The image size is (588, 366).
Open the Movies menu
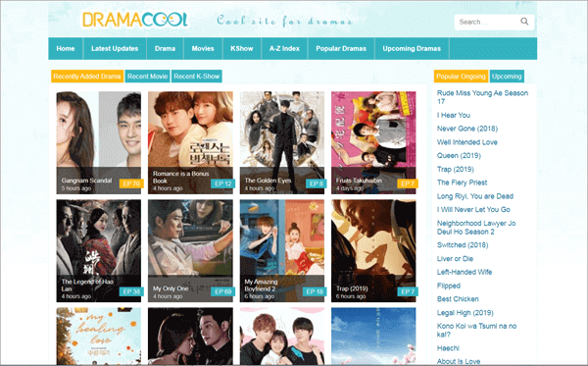pyautogui.click(x=203, y=48)
